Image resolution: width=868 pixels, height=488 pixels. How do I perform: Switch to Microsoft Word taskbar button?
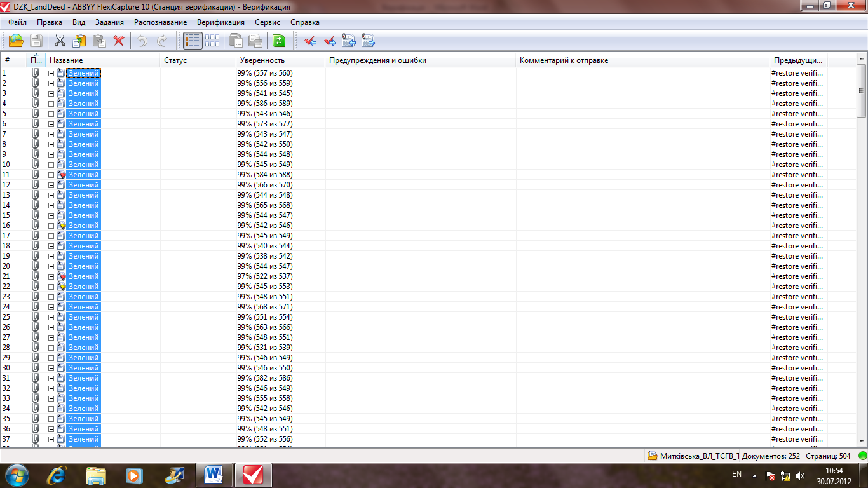(214, 475)
